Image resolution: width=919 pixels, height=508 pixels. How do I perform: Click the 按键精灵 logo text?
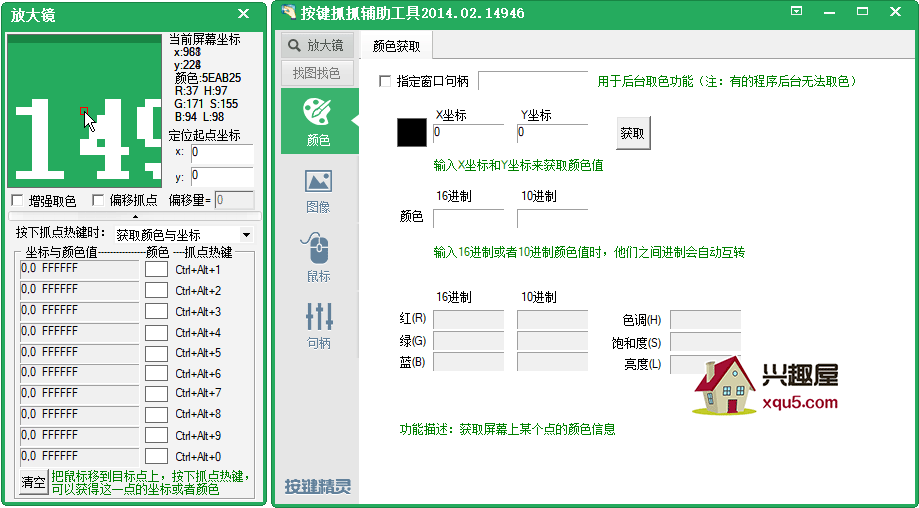pos(318,486)
